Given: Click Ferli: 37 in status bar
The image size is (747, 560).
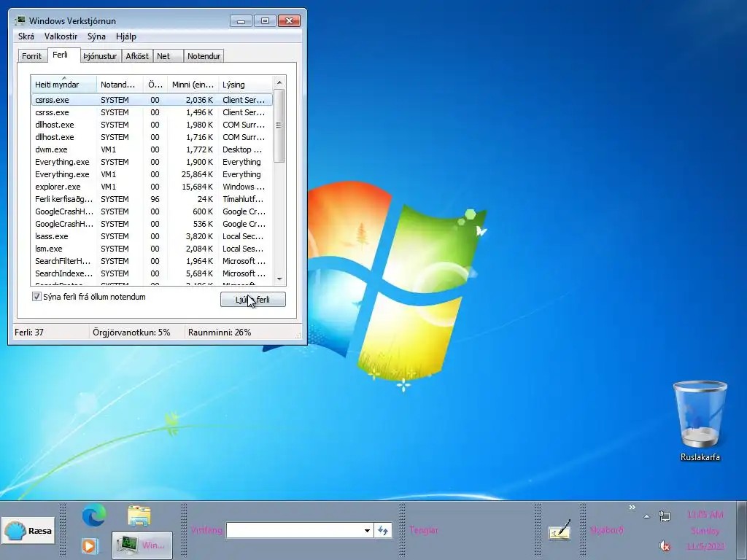Looking at the screenshot, I should coord(29,332).
